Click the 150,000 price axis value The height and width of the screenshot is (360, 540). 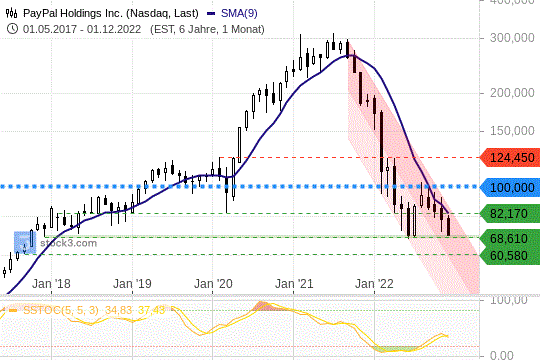click(x=512, y=131)
